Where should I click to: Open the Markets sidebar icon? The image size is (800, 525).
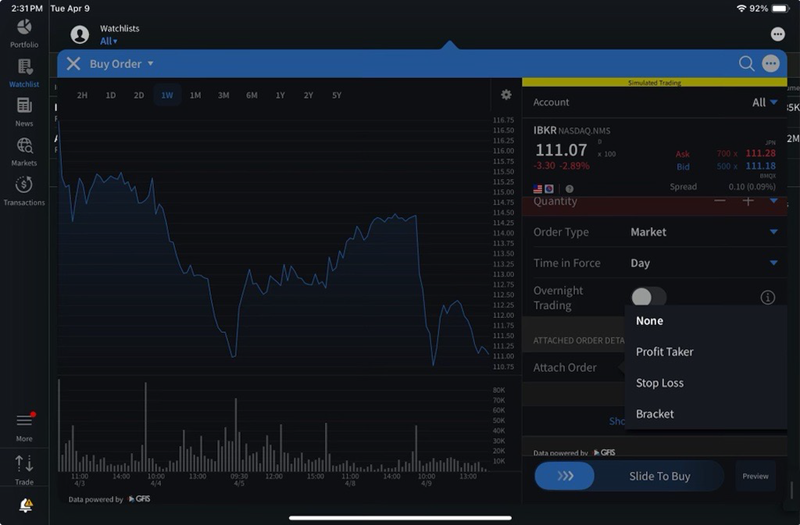[x=24, y=152]
